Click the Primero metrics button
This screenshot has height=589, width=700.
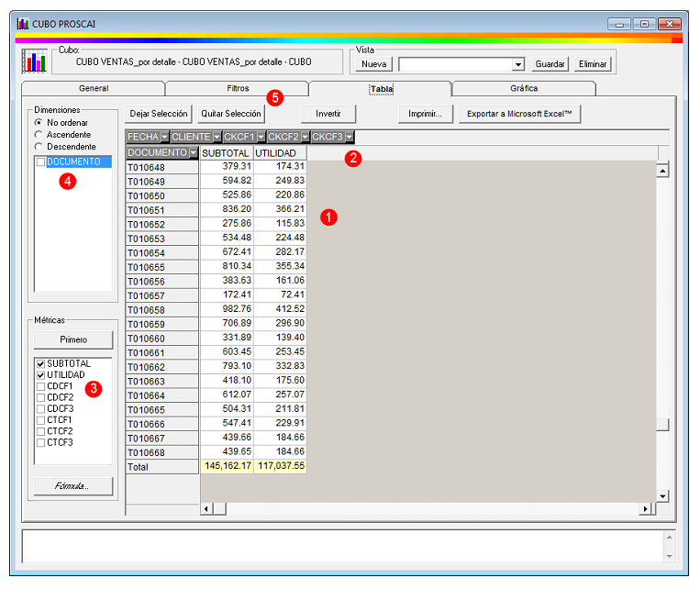tap(73, 339)
